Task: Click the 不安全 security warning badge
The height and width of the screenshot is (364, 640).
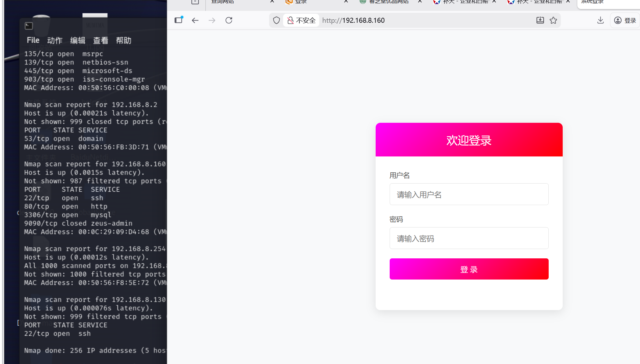Action: click(x=301, y=21)
